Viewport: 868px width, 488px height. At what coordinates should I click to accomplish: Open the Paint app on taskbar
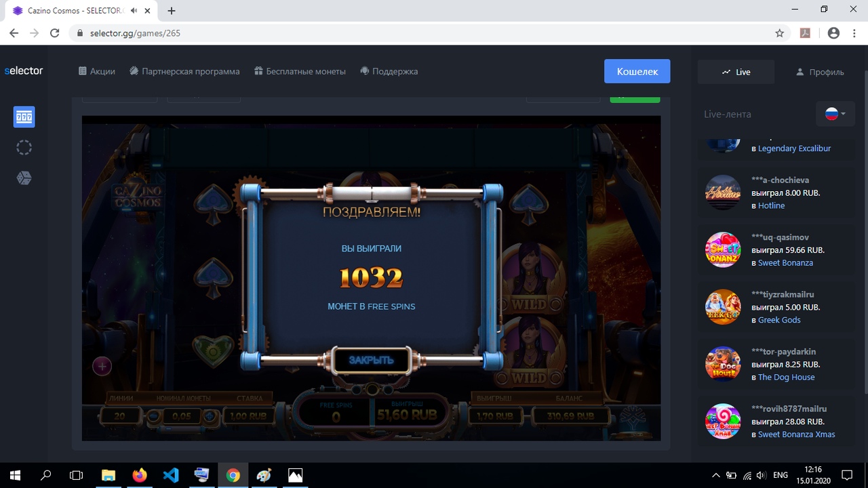point(264,475)
